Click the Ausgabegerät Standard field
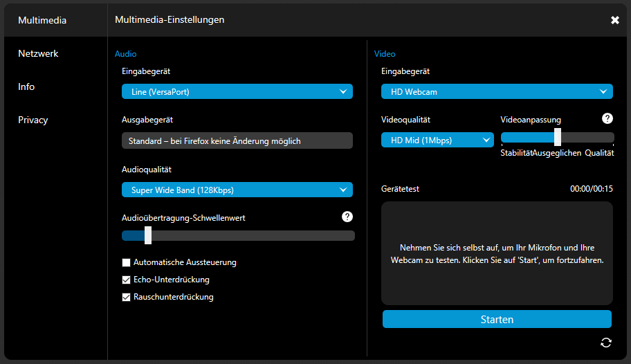The width and height of the screenshot is (631, 364). (237, 140)
